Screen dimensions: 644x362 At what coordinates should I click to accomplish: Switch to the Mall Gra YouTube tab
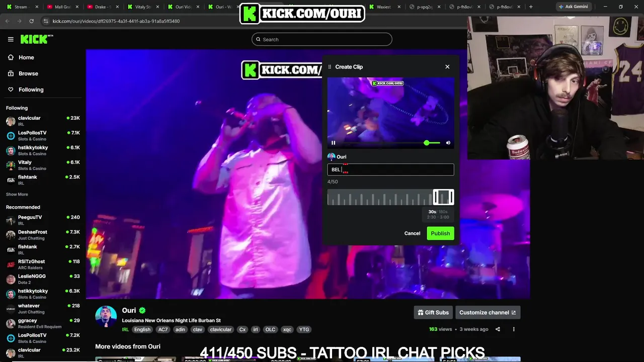(62, 7)
